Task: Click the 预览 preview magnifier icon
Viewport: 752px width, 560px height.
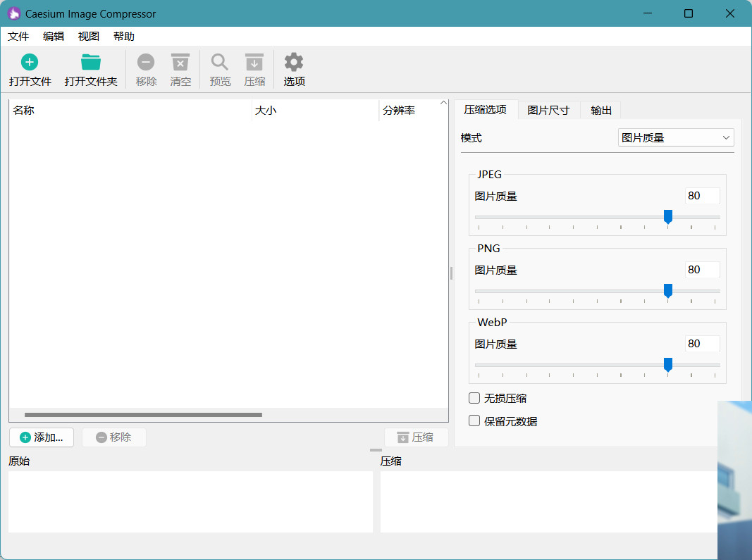Action: click(220, 62)
